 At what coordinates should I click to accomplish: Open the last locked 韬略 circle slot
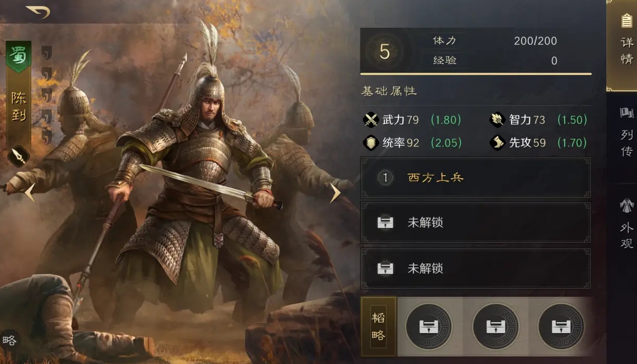pos(561,327)
